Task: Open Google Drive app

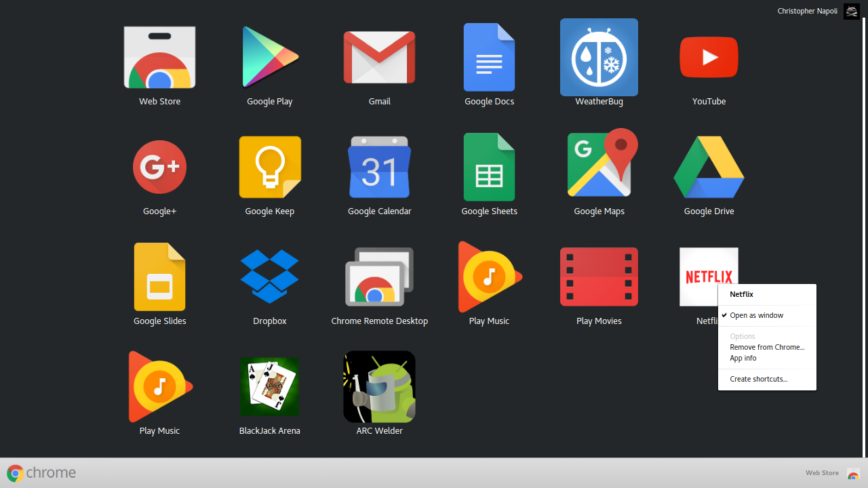Action: pos(709,167)
